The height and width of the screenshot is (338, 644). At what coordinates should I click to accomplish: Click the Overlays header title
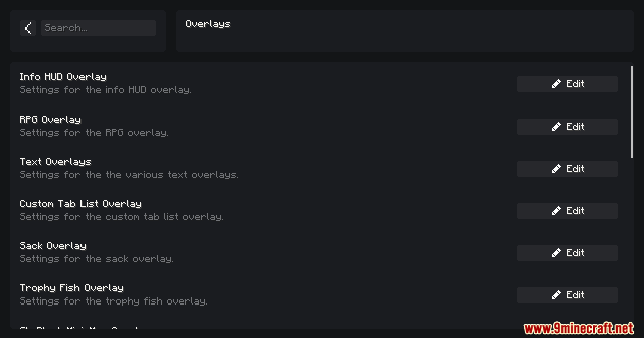click(208, 24)
